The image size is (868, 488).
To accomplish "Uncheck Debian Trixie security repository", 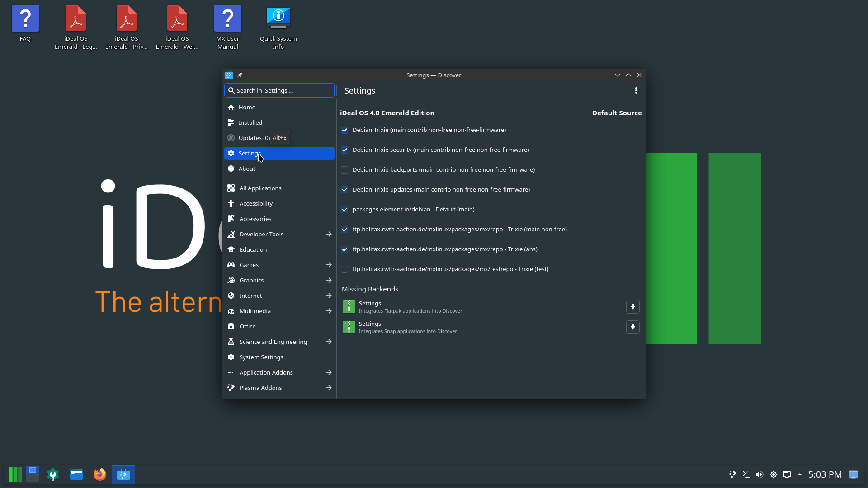I will tap(344, 150).
